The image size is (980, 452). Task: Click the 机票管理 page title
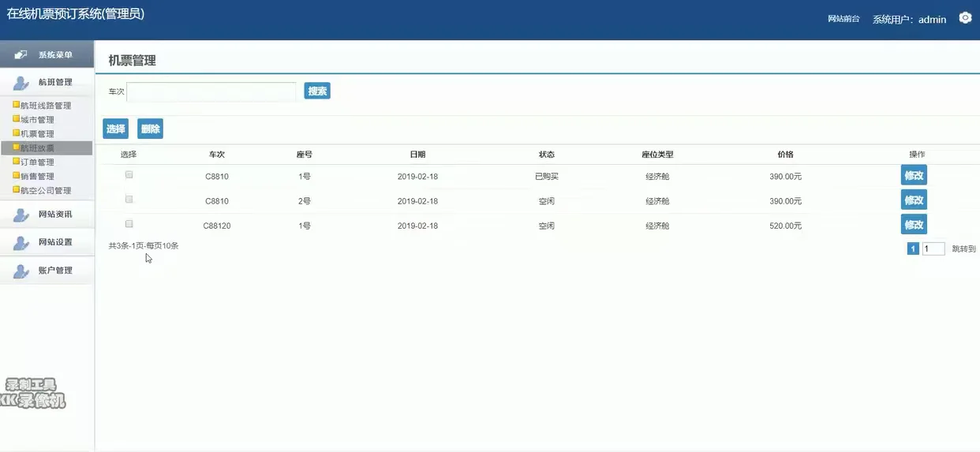tap(132, 61)
